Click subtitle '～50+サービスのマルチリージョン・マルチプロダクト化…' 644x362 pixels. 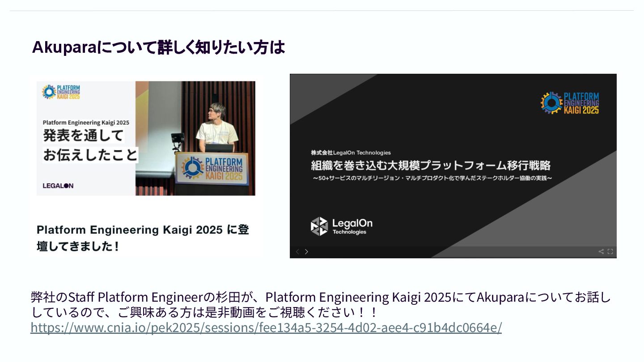[432, 178]
